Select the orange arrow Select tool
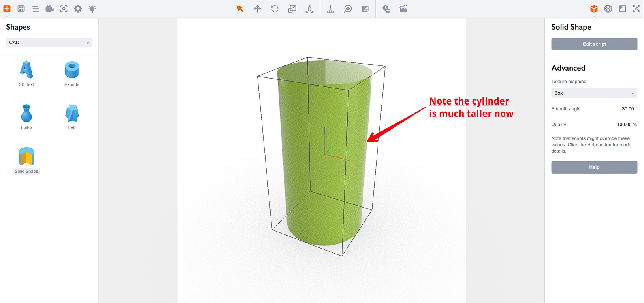This screenshot has height=303, width=644. tap(240, 9)
